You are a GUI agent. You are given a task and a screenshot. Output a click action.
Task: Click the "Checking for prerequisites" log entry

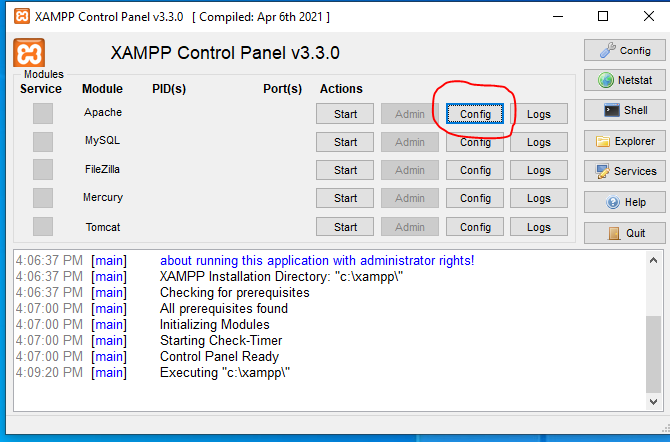click(x=235, y=292)
